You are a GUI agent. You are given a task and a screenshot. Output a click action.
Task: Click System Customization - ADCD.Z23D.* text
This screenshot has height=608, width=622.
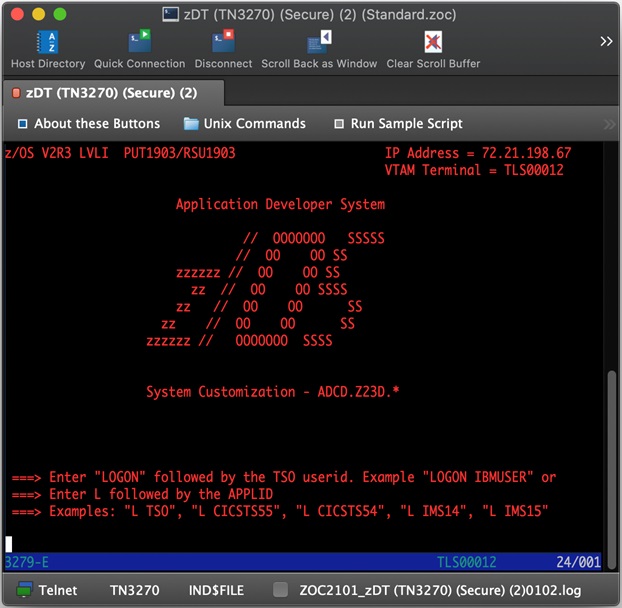pyautogui.click(x=273, y=392)
